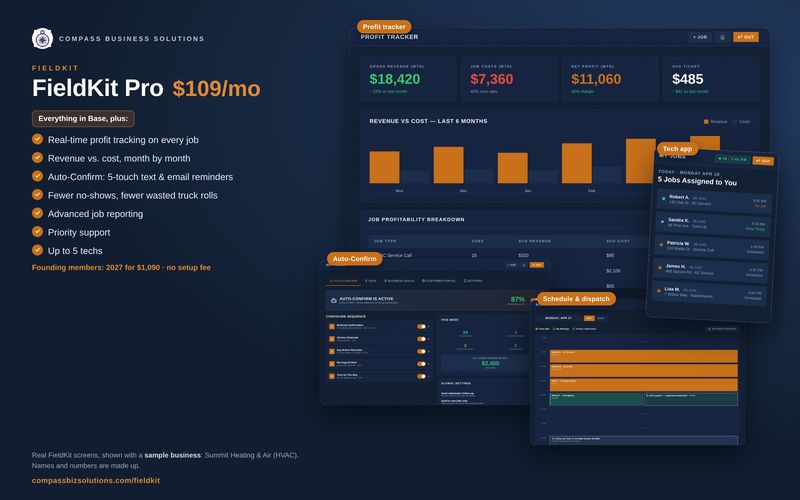Click the second orange revenue bar in chart
The width and height of the screenshot is (800, 500).
(x=448, y=165)
